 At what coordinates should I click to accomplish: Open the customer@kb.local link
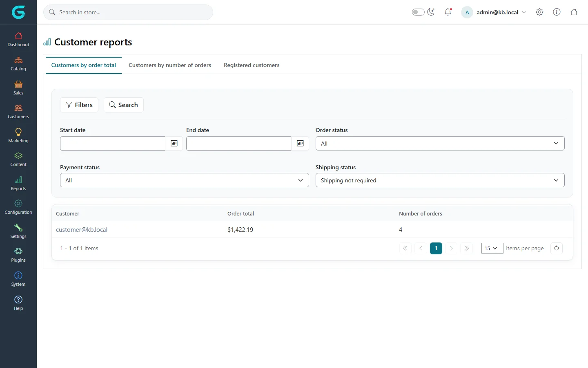coord(82,230)
